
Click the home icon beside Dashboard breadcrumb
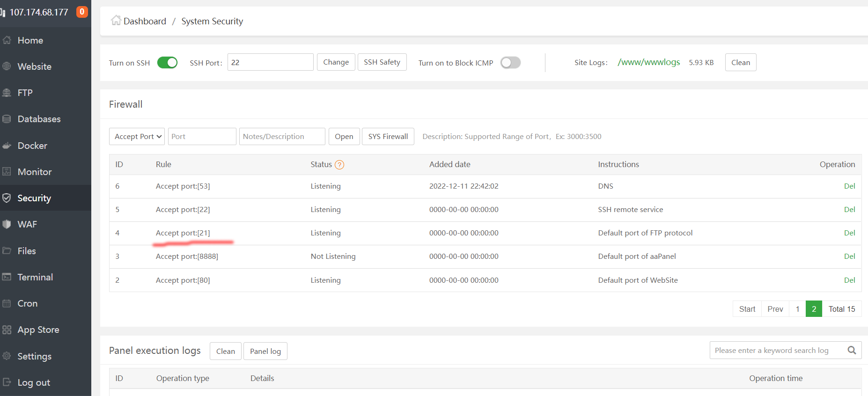(116, 21)
